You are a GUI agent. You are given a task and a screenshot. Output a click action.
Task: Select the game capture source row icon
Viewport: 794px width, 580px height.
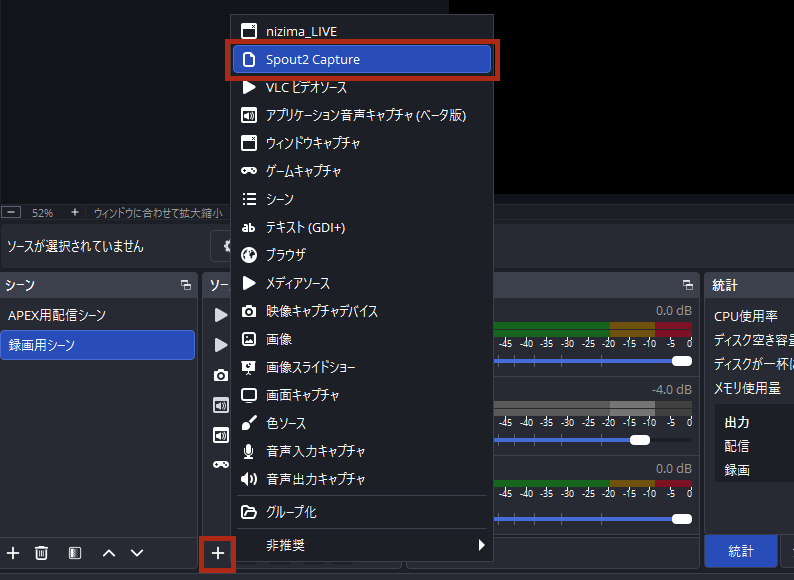[221, 465]
